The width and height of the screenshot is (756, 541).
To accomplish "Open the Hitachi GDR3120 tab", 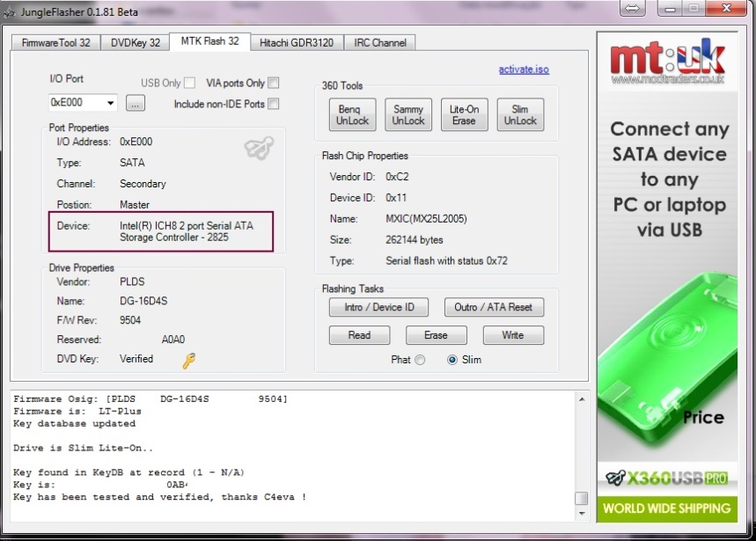I will (x=297, y=43).
